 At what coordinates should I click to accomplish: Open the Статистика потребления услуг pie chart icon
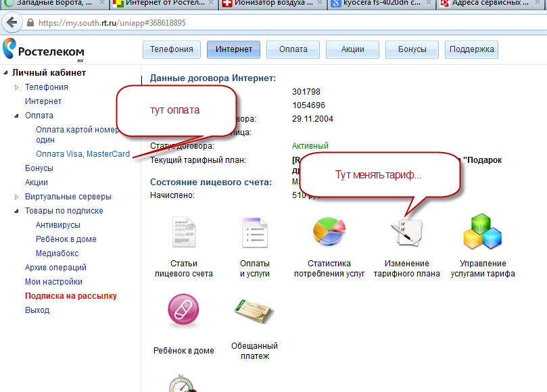point(329,231)
